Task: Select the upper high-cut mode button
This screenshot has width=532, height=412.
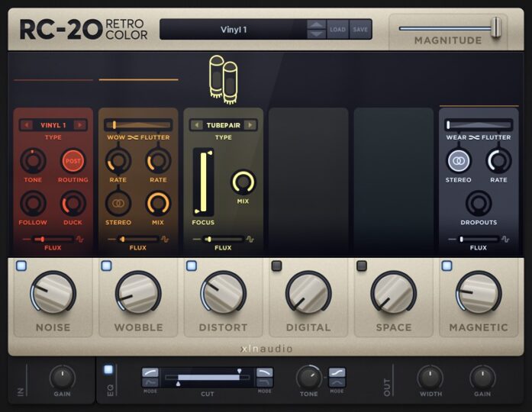Action: click(265, 372)
